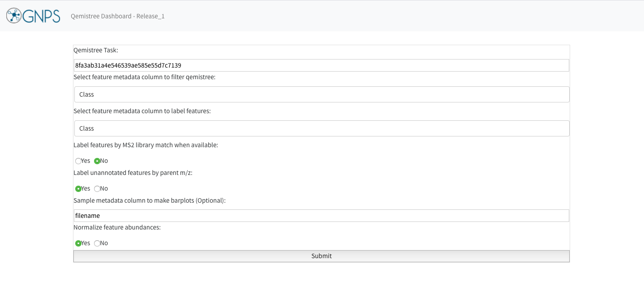The height and width of the screenshot is (285, 644).
Task: Open the label features column dropdown
Action: 322,128
